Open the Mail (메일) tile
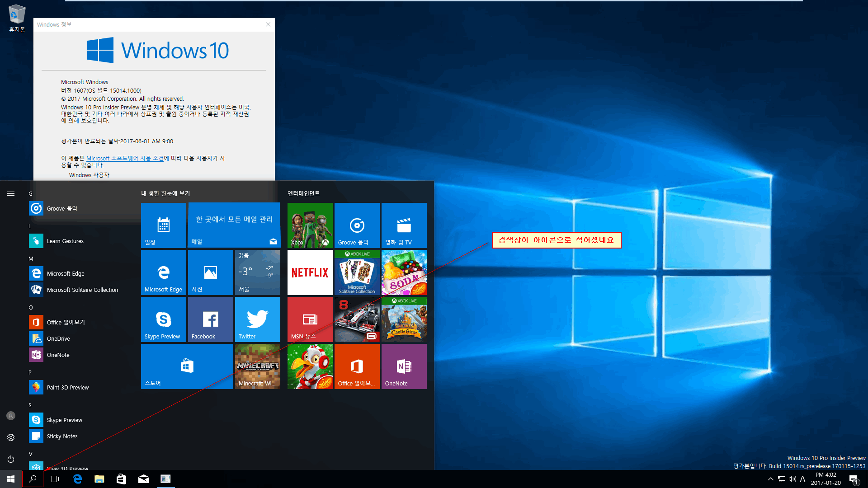The height and width of the screenshot is (488, 868). 234,225
